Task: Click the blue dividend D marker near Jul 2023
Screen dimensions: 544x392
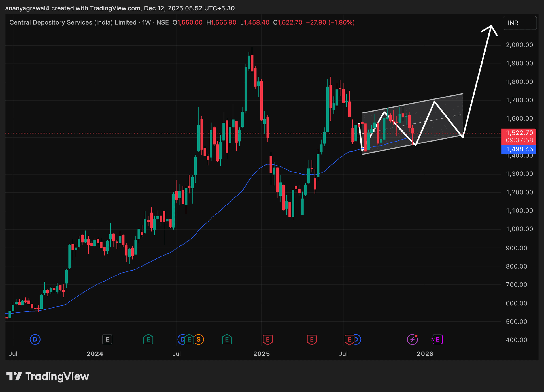Action: (x=35, y=339)
